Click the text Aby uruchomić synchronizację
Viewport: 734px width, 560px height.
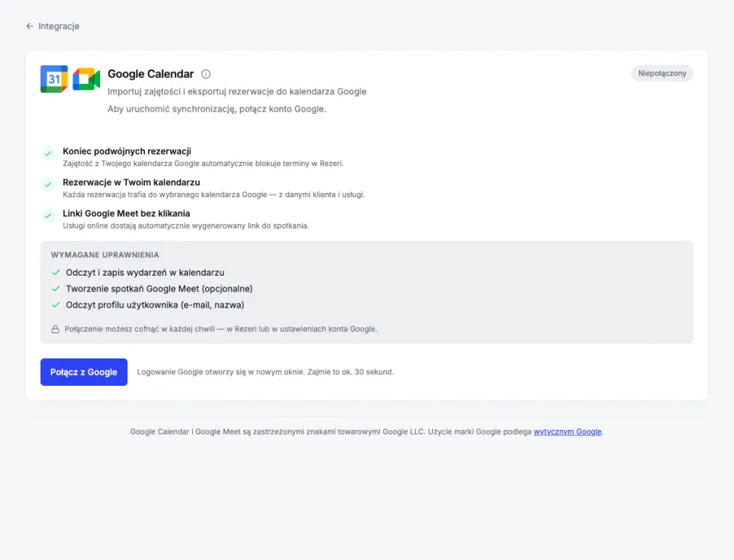point(217,109)
